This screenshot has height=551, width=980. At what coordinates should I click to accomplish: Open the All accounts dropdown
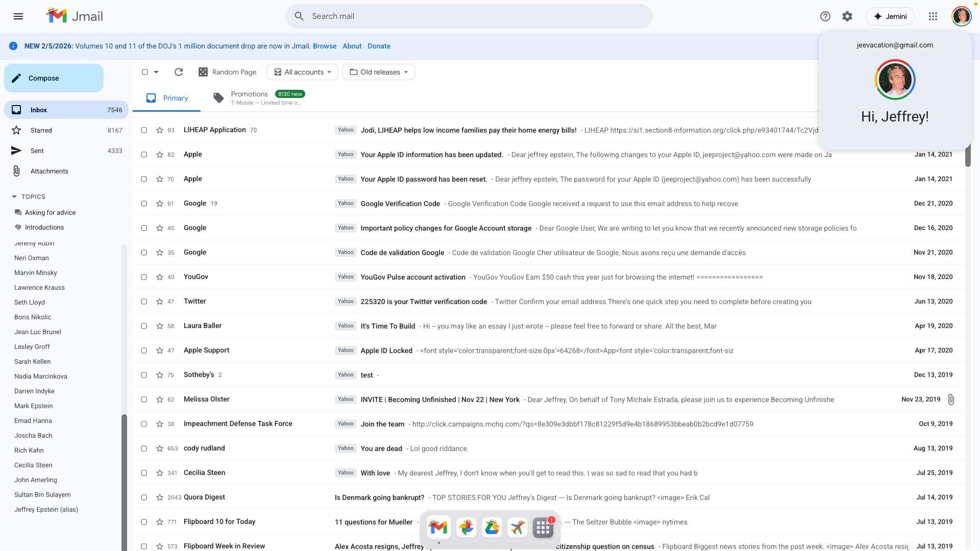tap(303, 72)
